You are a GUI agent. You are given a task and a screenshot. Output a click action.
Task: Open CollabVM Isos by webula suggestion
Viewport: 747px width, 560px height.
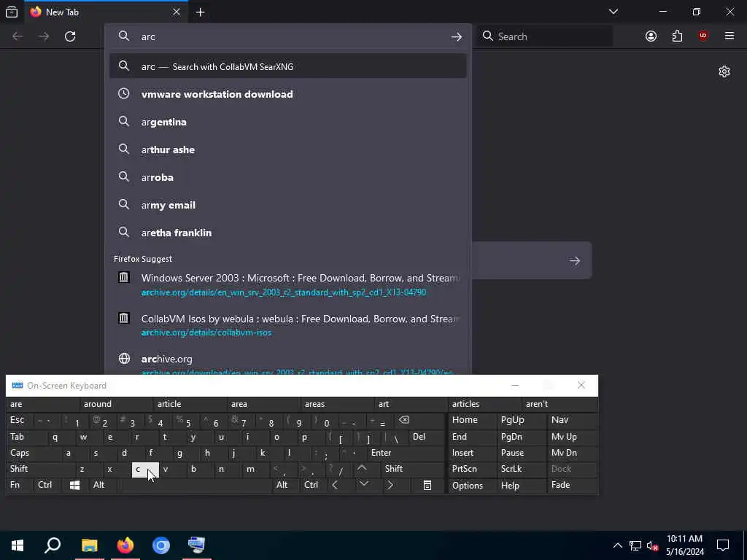pos(287,324)
